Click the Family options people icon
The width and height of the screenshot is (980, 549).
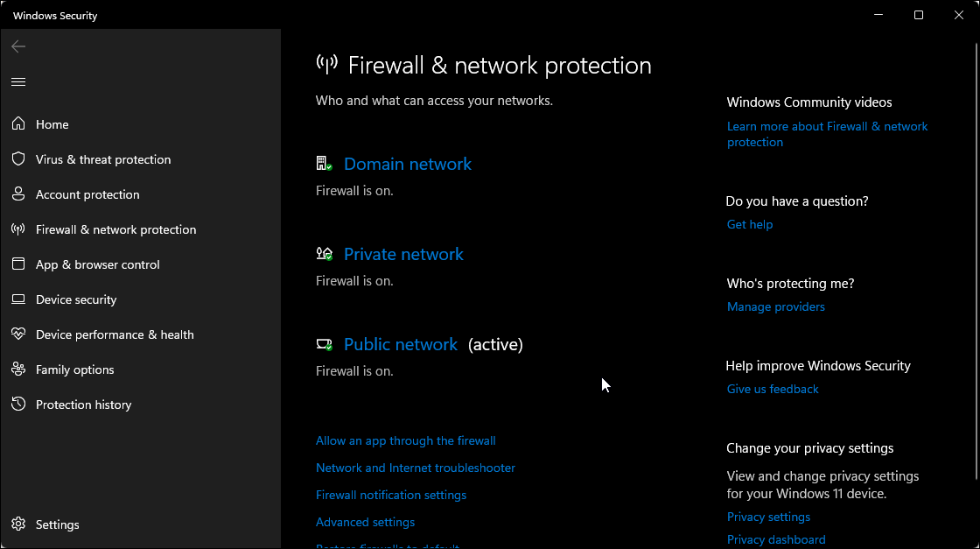(x=18, y=370)
